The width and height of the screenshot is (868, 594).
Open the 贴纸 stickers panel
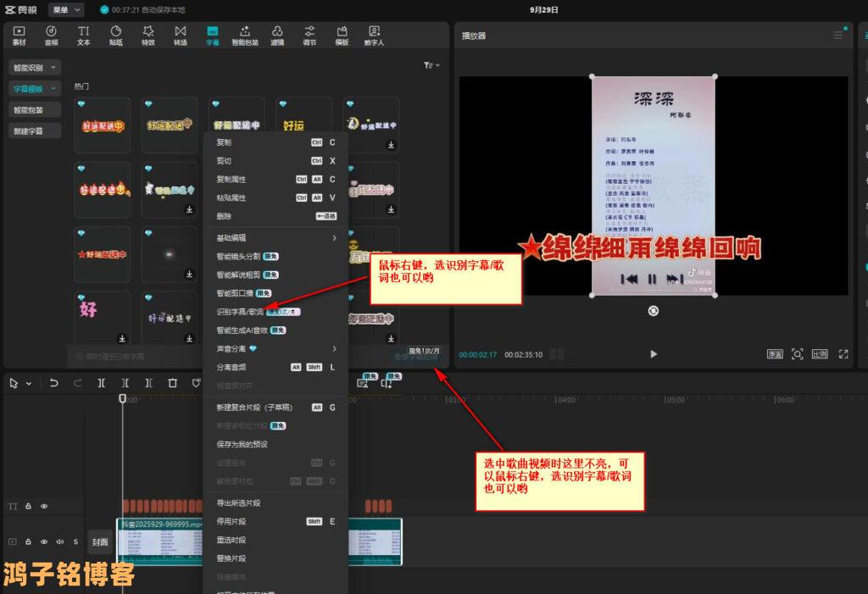[116, 35]
